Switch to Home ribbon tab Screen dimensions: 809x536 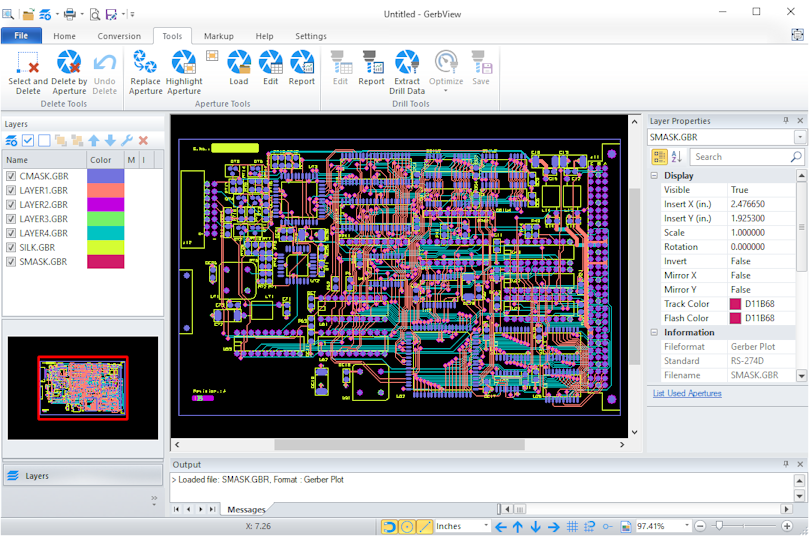[x=64, y=36]
